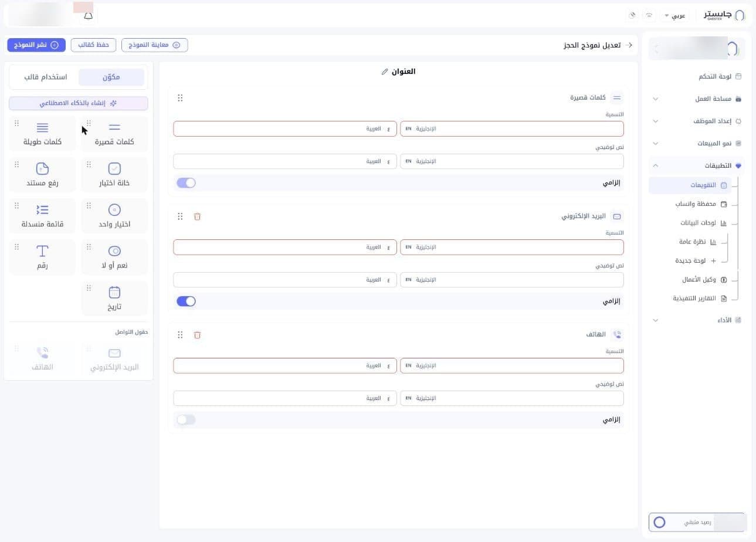Click drag handle of البريد الإلكتروني field card
This screenshot has height=542, width=756.
(180, 216)
